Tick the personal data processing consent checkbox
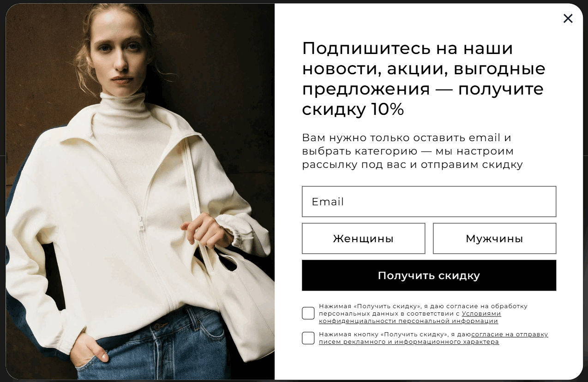The height and width of the screenshot is (382, 588). coord(308,313)
